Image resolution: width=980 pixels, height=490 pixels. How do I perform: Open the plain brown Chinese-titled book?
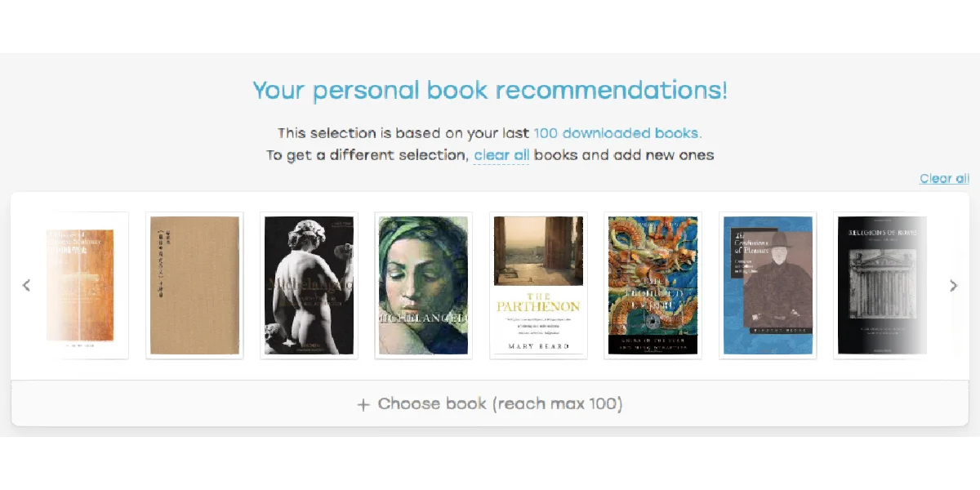194,285
